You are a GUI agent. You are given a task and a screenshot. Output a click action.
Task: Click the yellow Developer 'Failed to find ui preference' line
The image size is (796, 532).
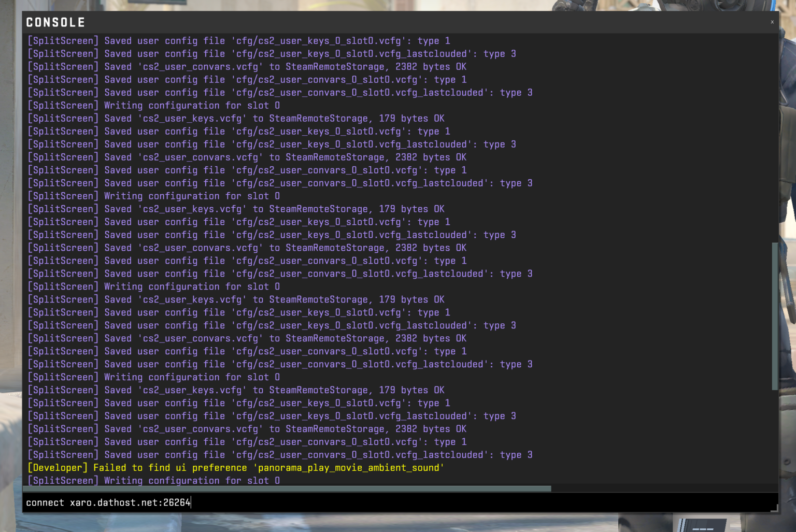(x=236, y=468)
